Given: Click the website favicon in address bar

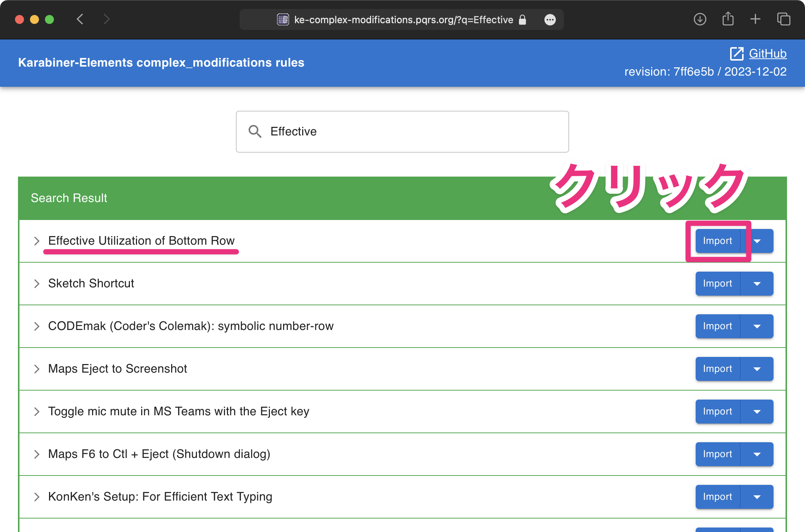Looking at the screenshot, I should 283,19.
